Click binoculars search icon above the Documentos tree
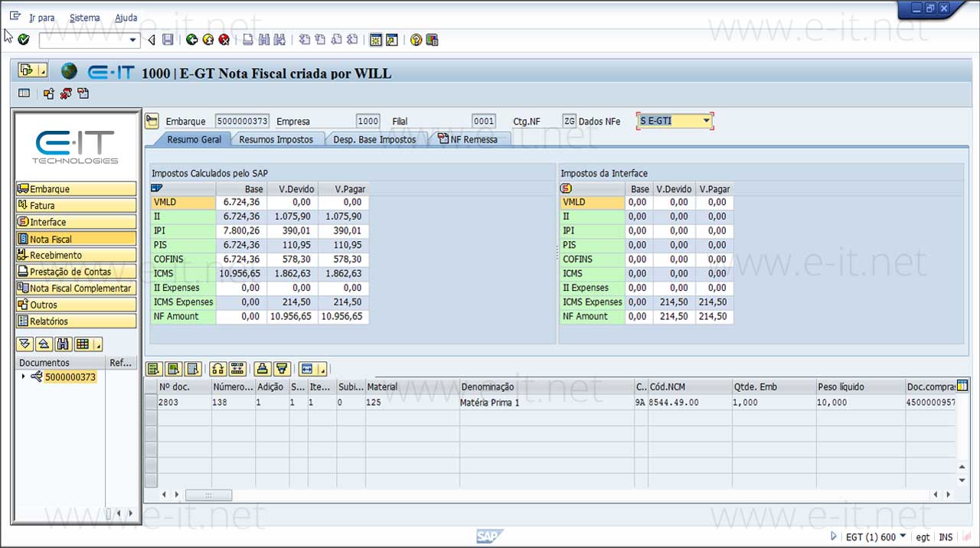This screenshot has height=548, width=980. pos(64,344)
